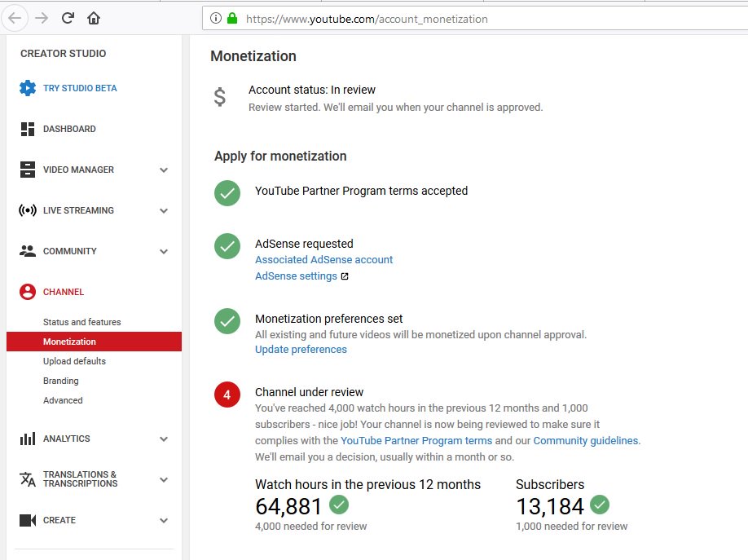Click the browser back arrow

[x=15, y=18]
